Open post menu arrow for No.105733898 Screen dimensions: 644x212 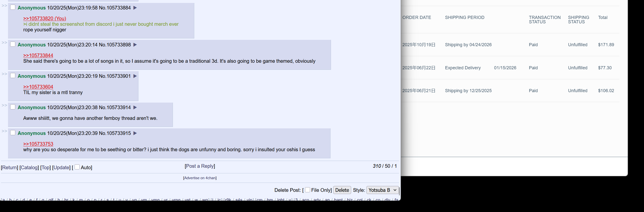(x=135, y=45)
